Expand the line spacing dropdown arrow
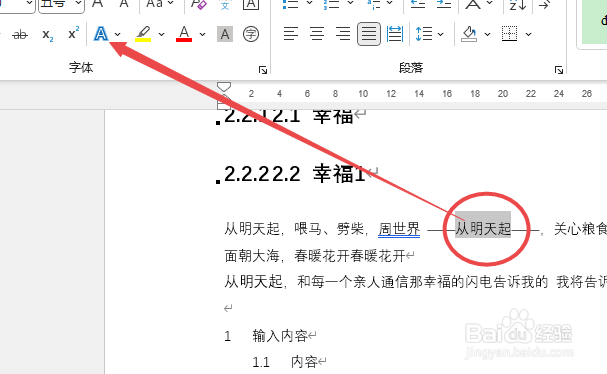Screen dimensions: 607x374 (x=441, y=34)
